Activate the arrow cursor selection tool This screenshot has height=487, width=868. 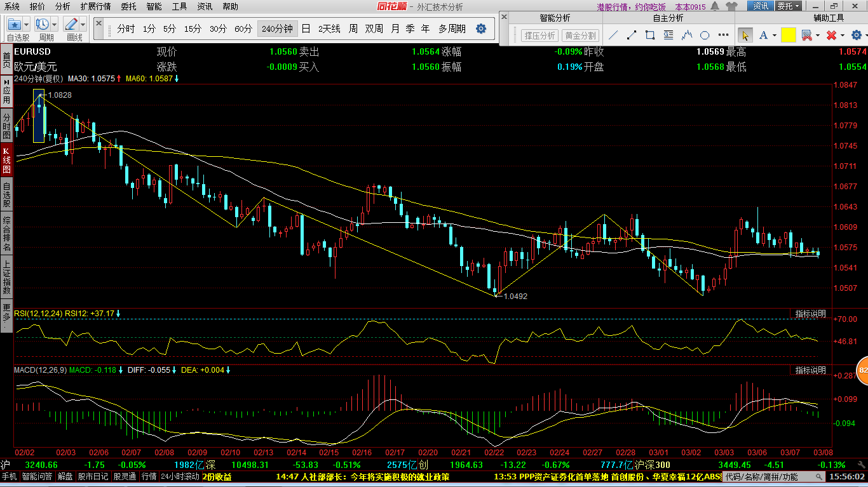[x=745, y=35]
